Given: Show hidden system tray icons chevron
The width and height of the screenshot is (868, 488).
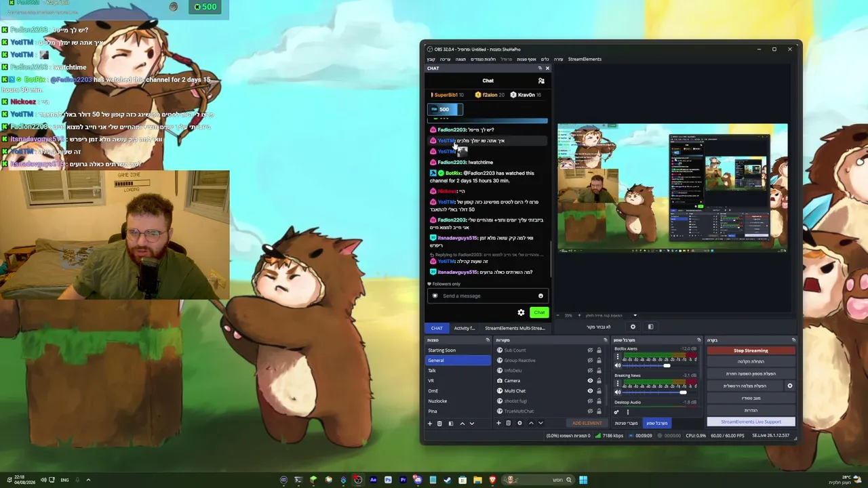Looking at the screenshot, I should 88,480.
